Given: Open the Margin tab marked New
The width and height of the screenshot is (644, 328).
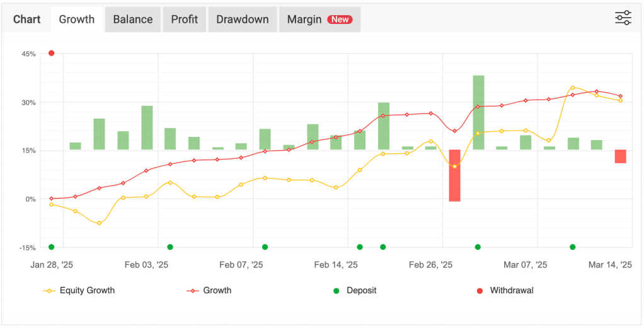Looking at the screenshot, I should [x=319, y=20].
